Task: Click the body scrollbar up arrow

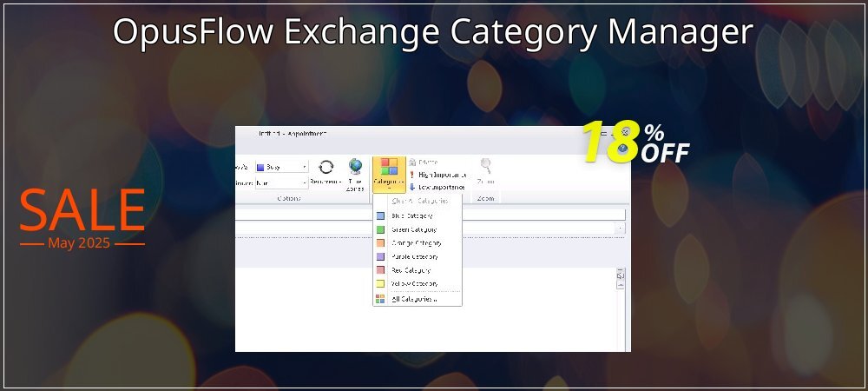Action: point(621,285)
